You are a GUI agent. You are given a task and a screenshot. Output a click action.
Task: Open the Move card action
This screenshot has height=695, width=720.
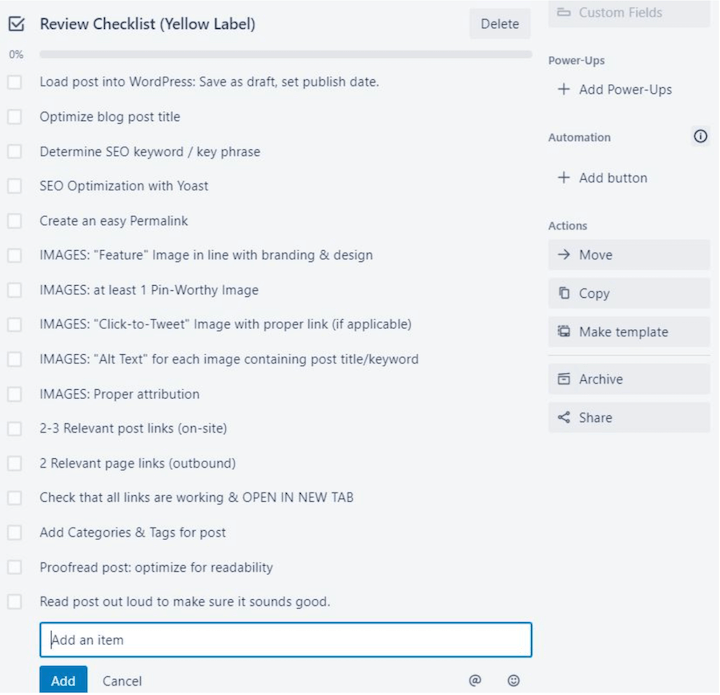tap(629, 255)
